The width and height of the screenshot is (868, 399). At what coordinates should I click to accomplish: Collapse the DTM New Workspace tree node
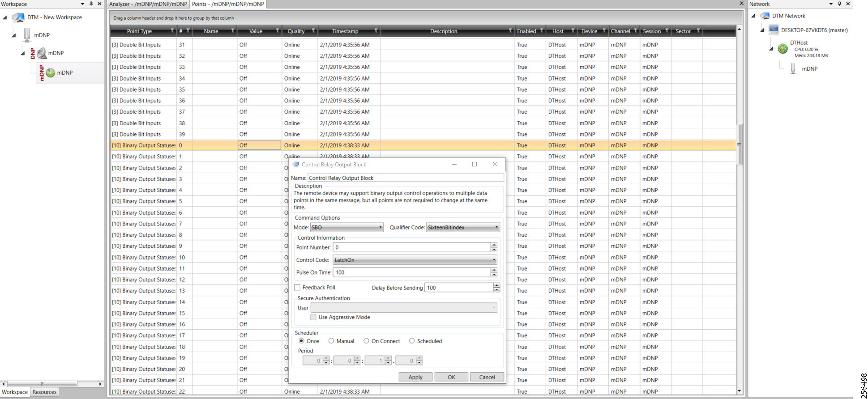click(5, 18)
